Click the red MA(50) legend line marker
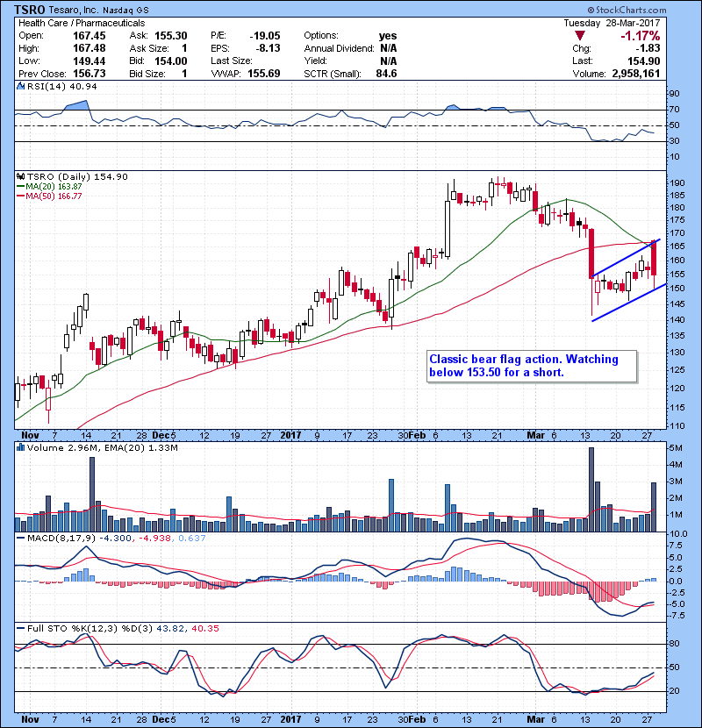 20,196
